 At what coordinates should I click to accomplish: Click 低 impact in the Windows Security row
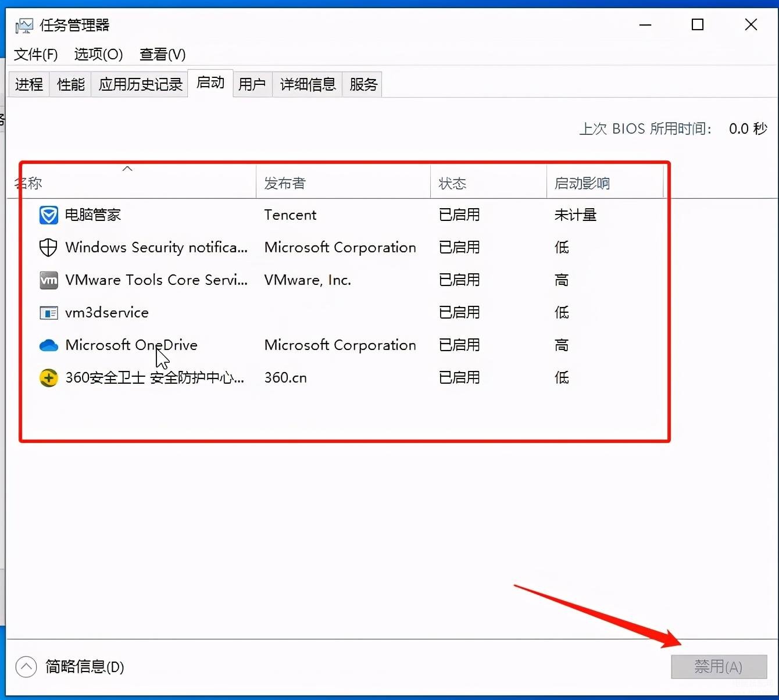click(x=562, y=248)
